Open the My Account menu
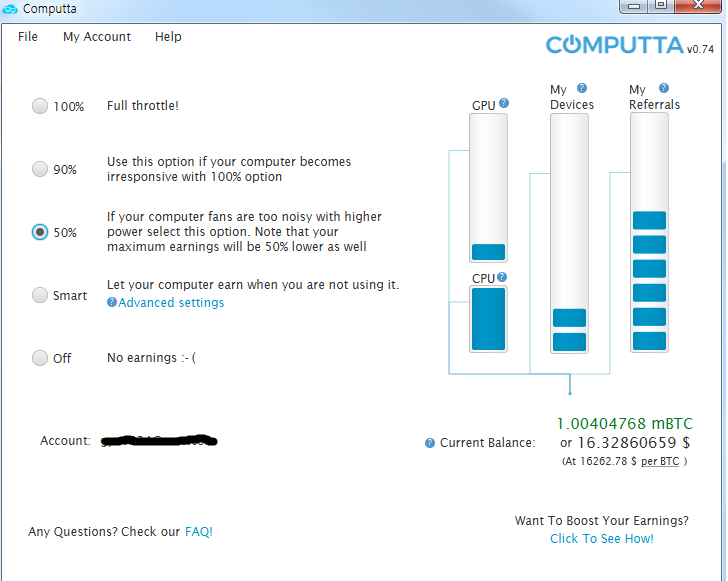The image size is (728, 581). pyautogui.click(x=97, y=37)
